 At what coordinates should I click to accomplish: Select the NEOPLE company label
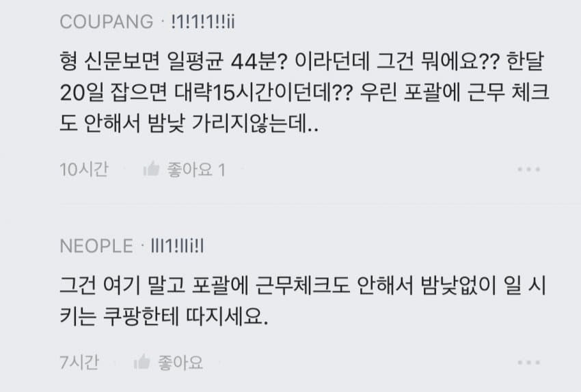[96, 246]
